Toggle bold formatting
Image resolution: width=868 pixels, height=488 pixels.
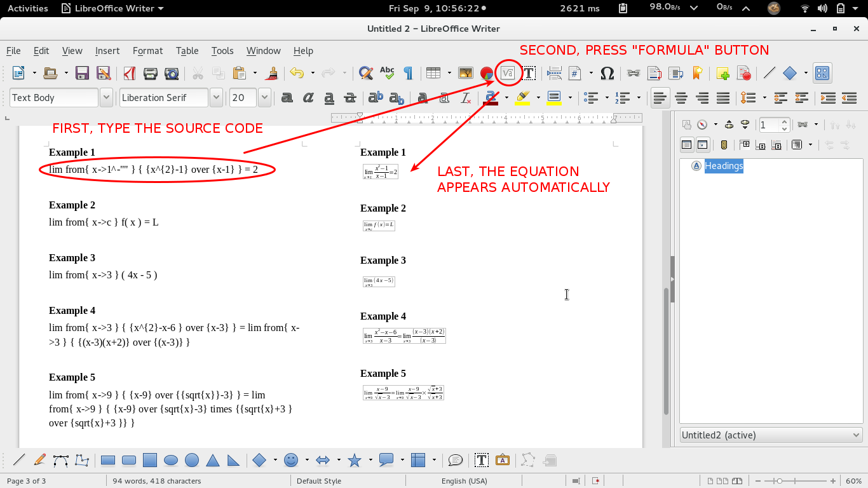287,98
